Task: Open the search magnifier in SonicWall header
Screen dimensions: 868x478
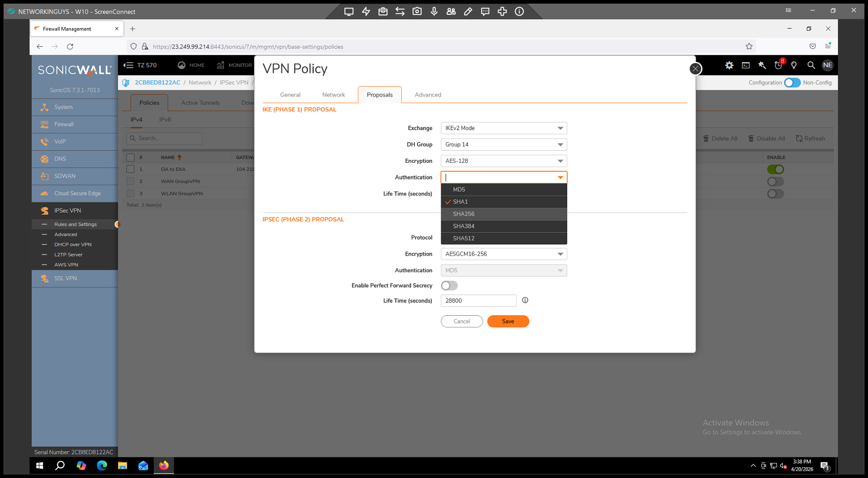Action: (811, 65)
